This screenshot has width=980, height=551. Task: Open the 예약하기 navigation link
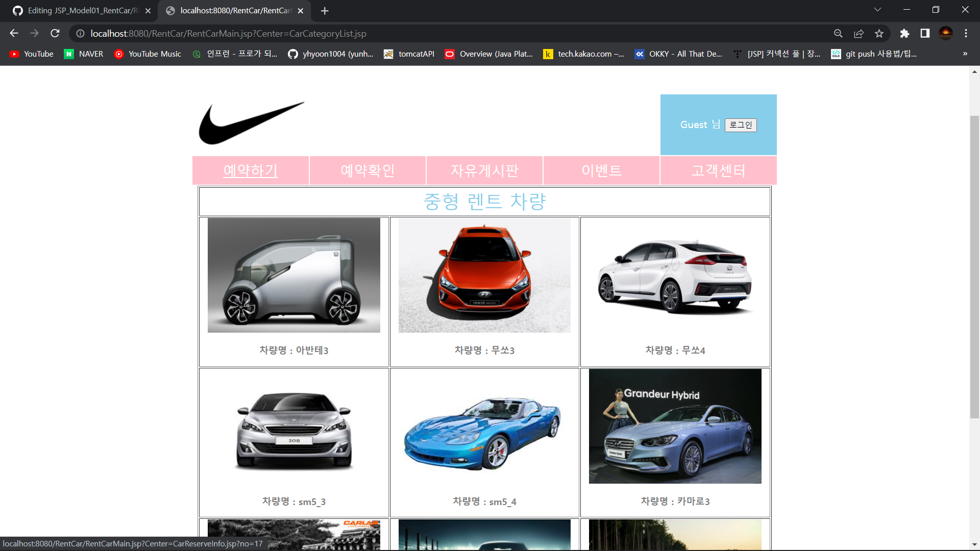pos(250,170)
